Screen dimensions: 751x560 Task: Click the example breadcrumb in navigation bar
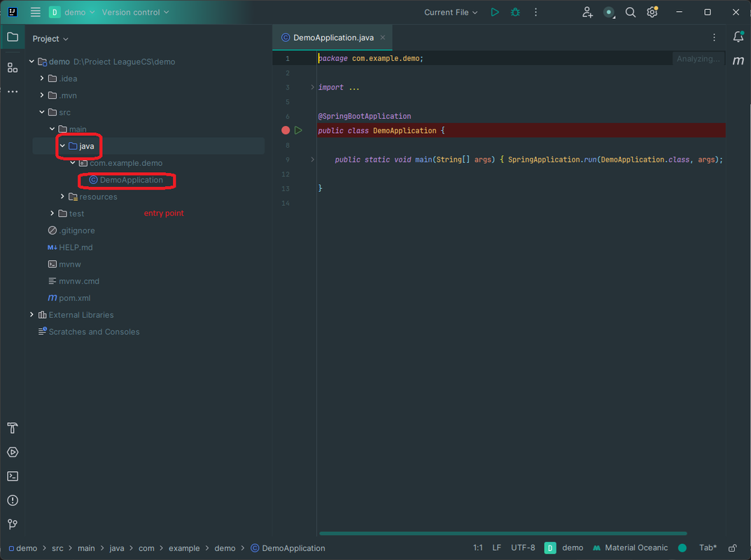[x=184, y=548]
